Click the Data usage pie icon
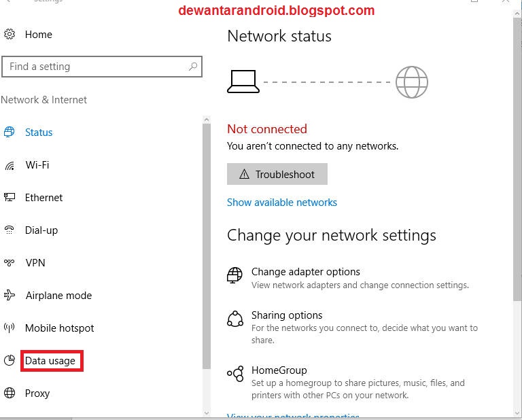Screen dimensions: 522x420 10,360
